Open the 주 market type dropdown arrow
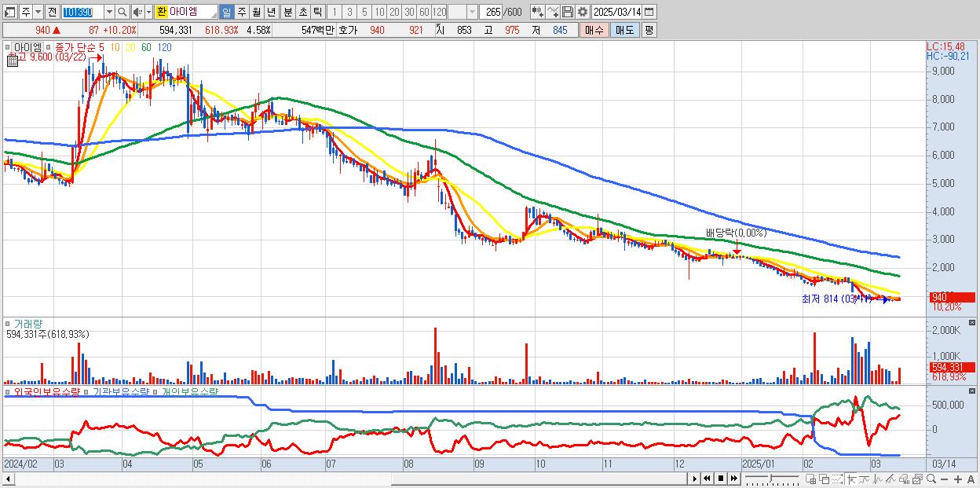980x488 pixels. click(38, 12)
